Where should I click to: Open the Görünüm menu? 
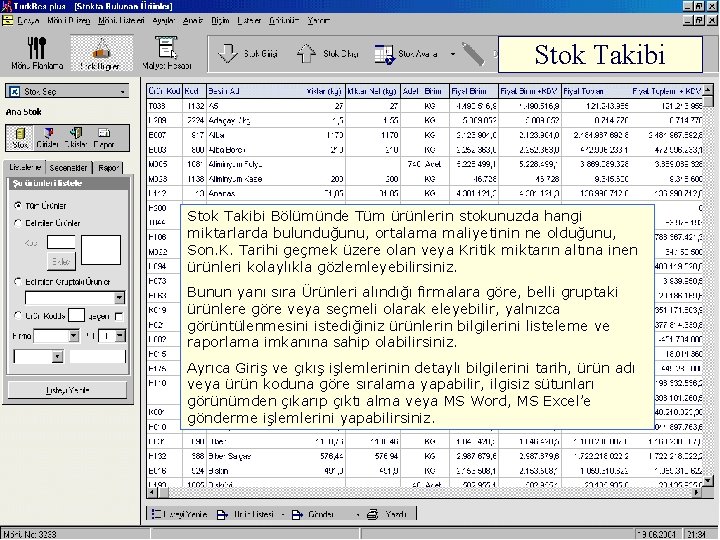pos(284,21)
